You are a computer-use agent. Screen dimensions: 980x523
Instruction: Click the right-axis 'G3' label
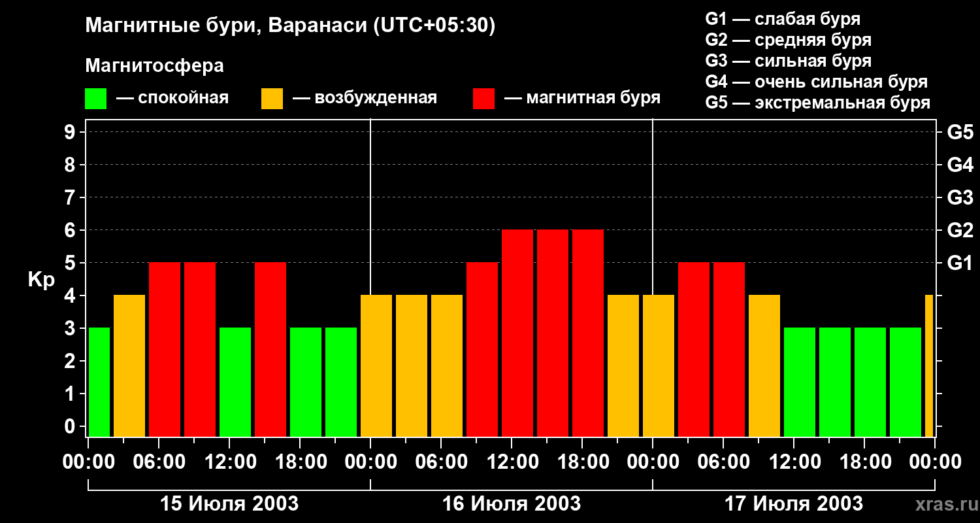click(x=960, y=197)
